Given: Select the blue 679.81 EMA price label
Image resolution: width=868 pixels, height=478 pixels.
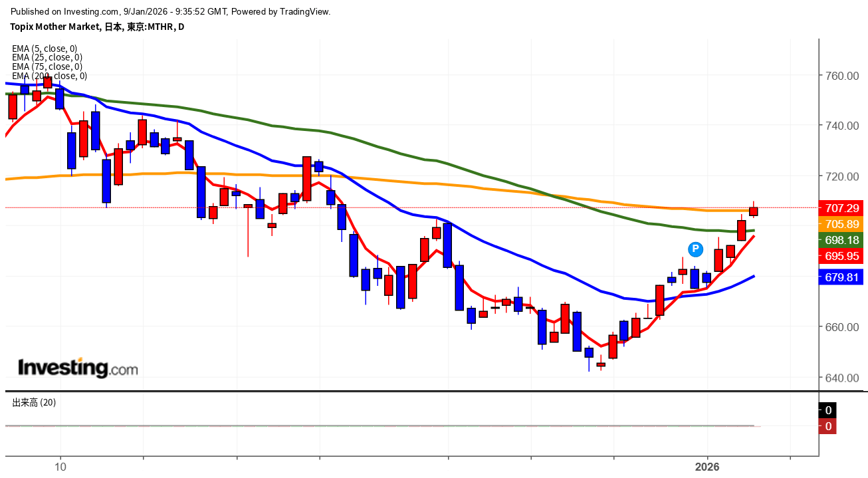Looking at the screenshot, I should click(x=843, y=277).
